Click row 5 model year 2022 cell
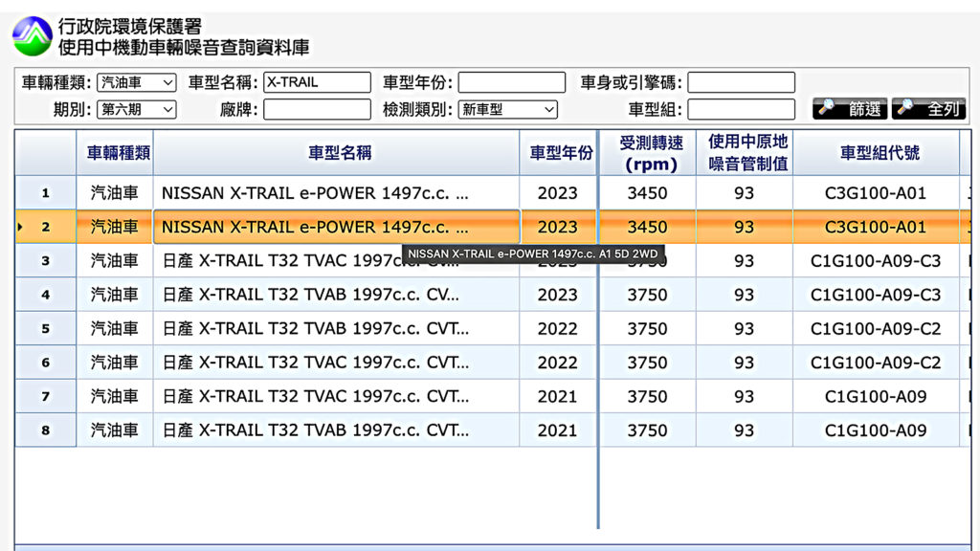 click(558, 329)
